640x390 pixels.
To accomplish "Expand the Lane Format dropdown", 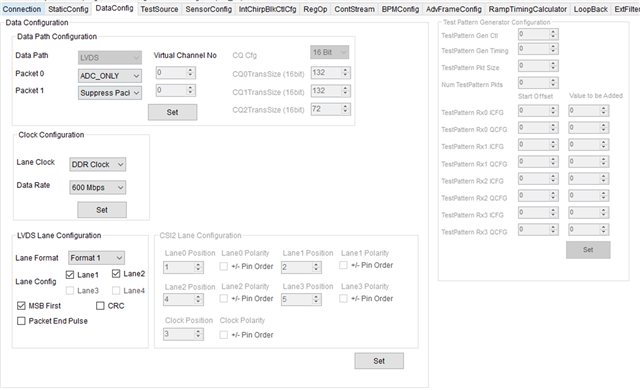I will point(96,258).
